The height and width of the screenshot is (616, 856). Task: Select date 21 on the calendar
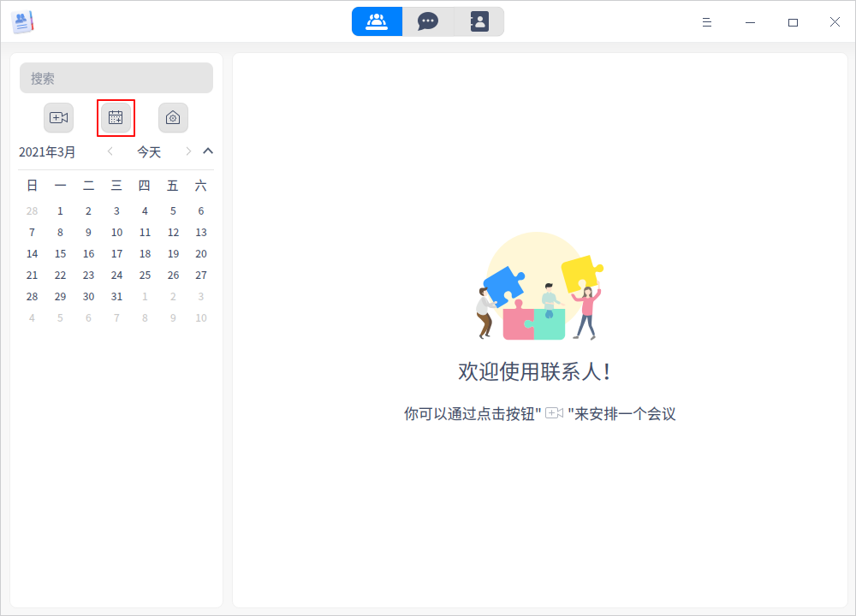tap(33, 275)
